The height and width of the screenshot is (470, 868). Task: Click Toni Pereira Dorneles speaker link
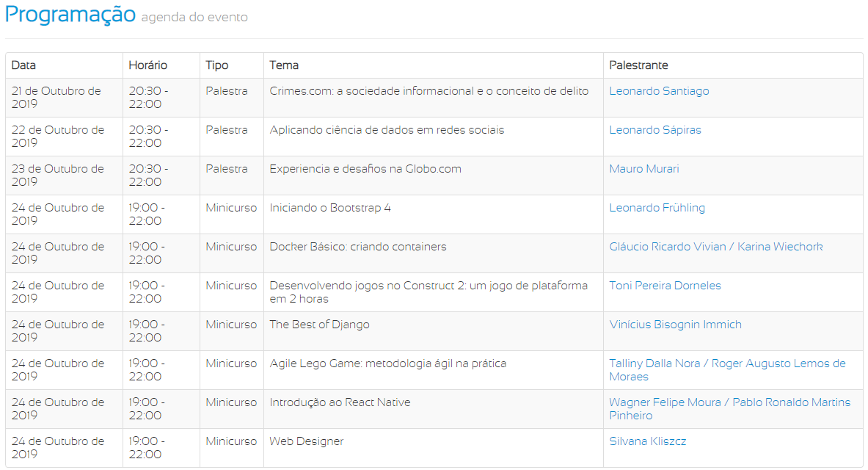[665, 286]
